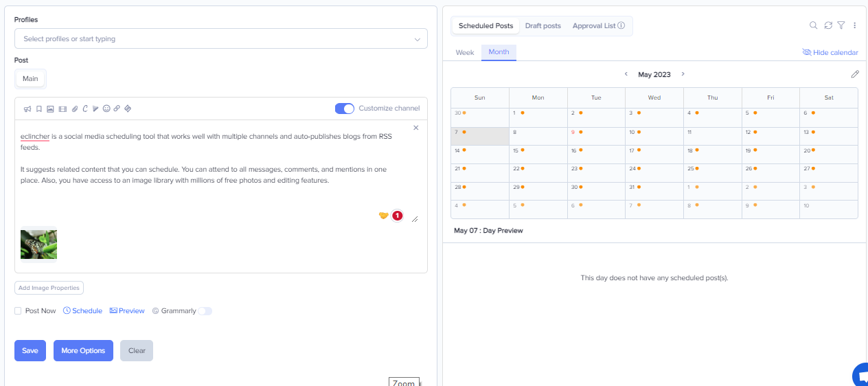
Task: Toggle the Customize channel switch
Action: tap(344, 108)
